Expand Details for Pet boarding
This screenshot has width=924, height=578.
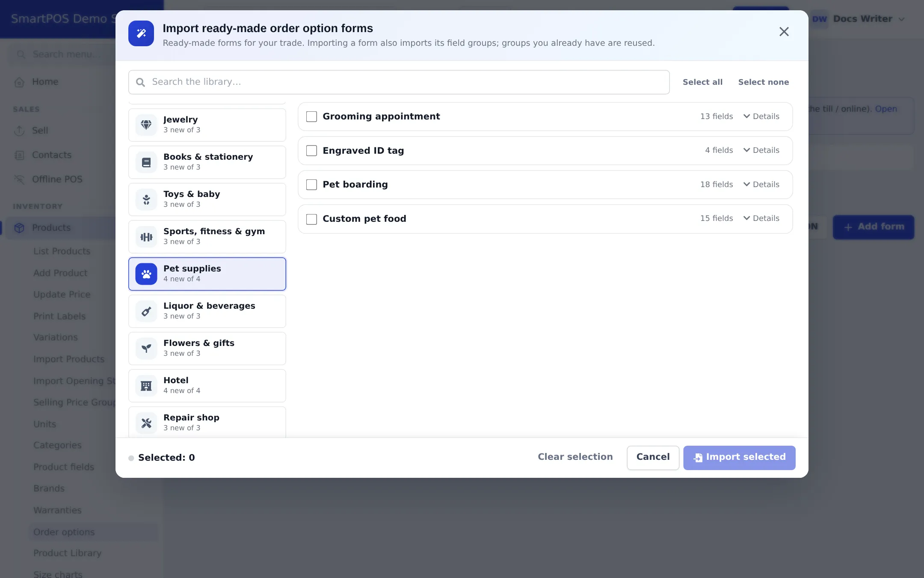[x=761, y=185]
